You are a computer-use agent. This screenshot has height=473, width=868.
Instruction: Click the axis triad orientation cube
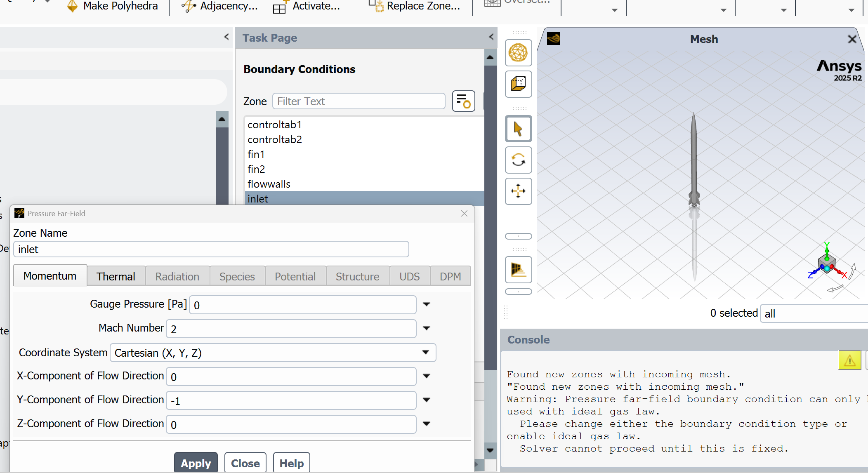tap(827, 263)
